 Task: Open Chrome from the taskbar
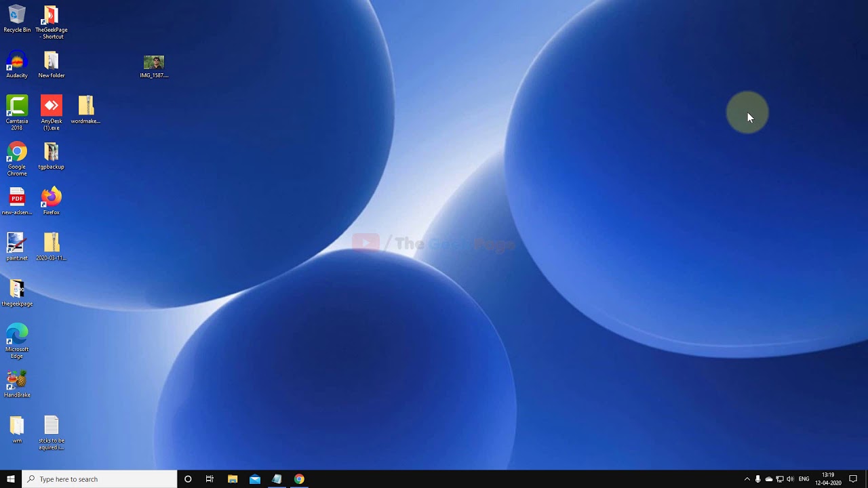[x=299, y=479]
